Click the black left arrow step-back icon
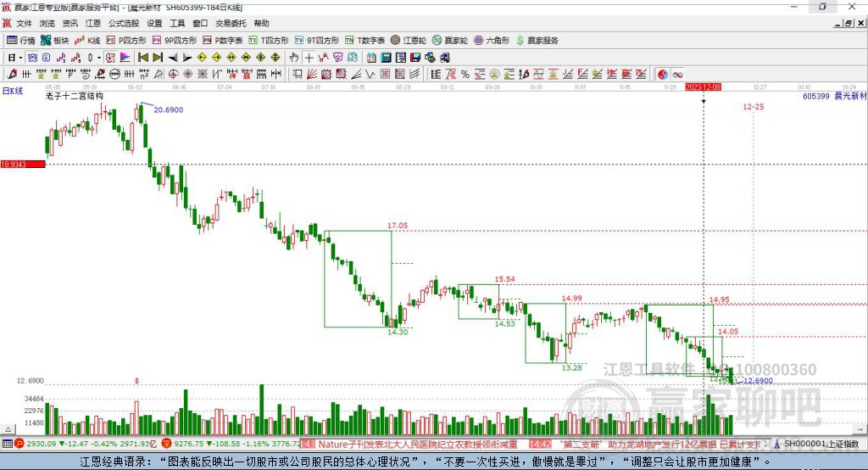This screenshot has height=470, width=868. click(x=173, y=58)
